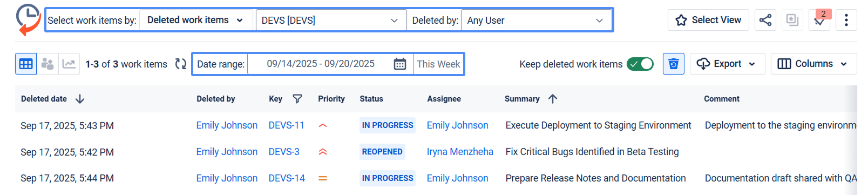The height and width of the screenshot is (195, 868).
Task: Click the Assignee column header
Action: pos(444,99)
